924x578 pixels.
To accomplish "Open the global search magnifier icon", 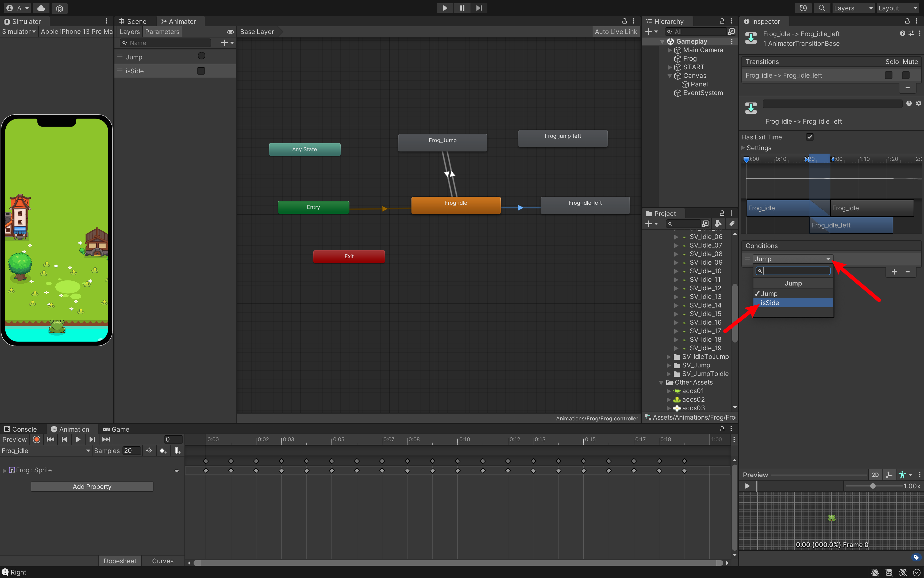I will click(822, 8).
